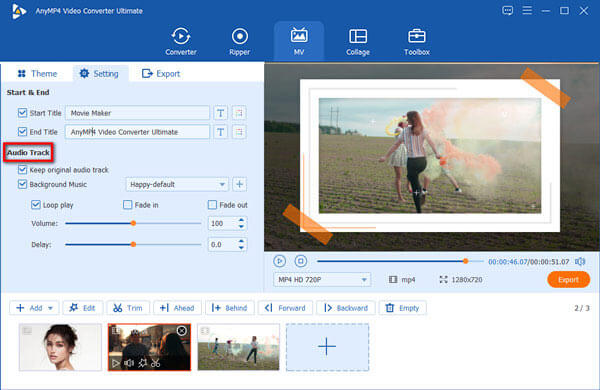This screenshot has width=600, height=390.
Task: Open Start Title duration settings icon
Action: click(239, 113)
